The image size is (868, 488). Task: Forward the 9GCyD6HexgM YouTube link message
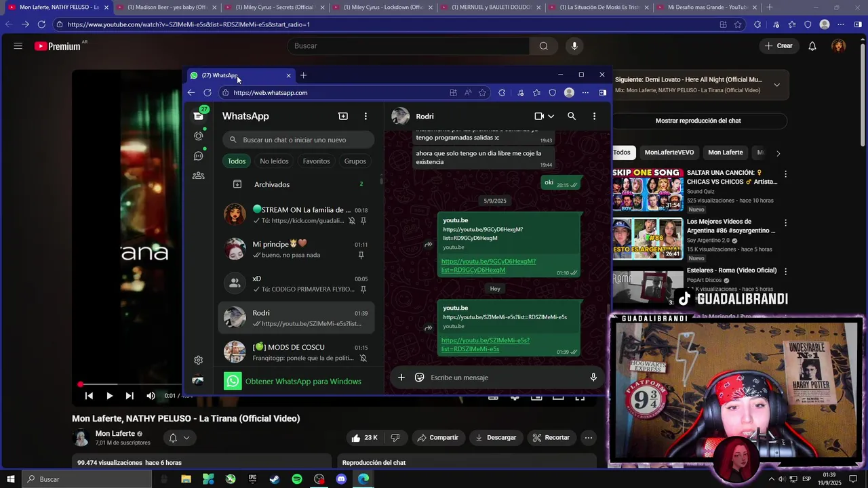pos(428,245)
